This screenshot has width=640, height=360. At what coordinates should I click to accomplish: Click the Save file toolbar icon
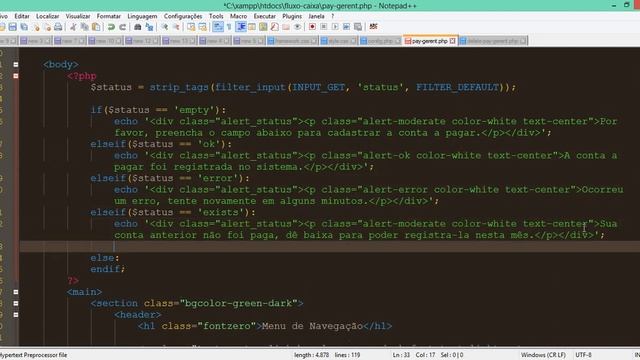click(13, 27)
